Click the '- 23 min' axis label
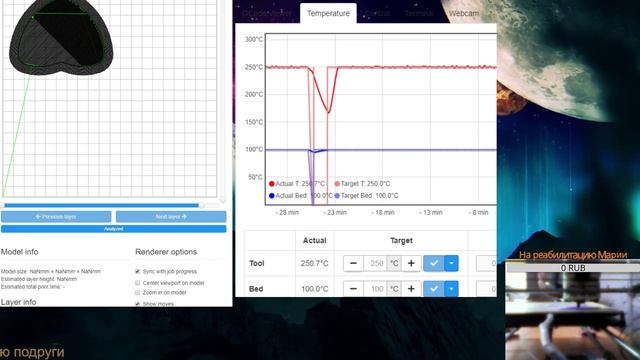The image size is (640, 360). [335, 212]
